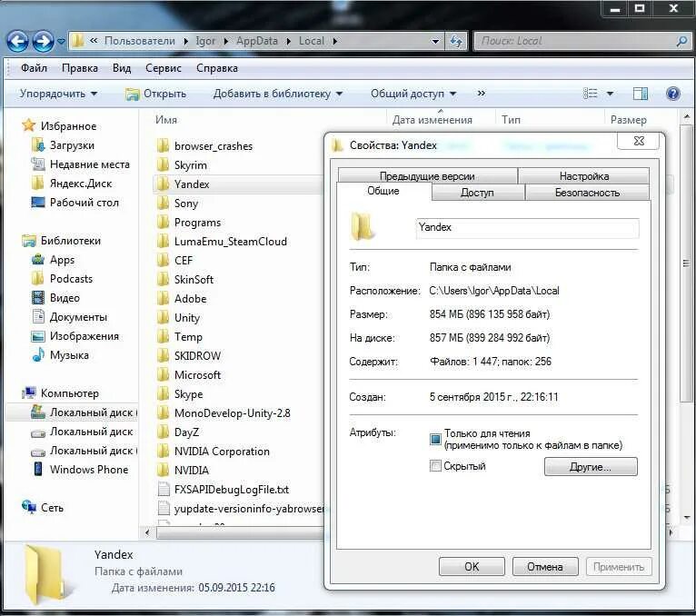
Task: Click the Применить button
Action: (619, 567)
